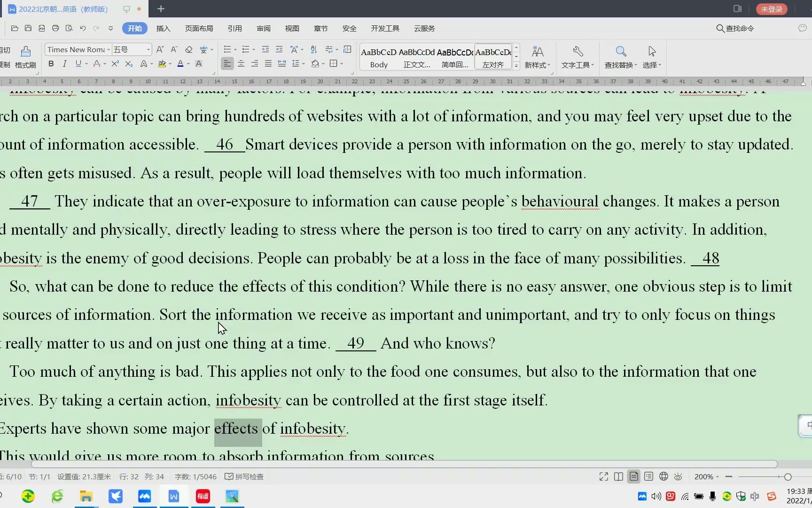Apply font color to selected text
The height and width of the screenshot is (508, 812).
tap(180, 63)
